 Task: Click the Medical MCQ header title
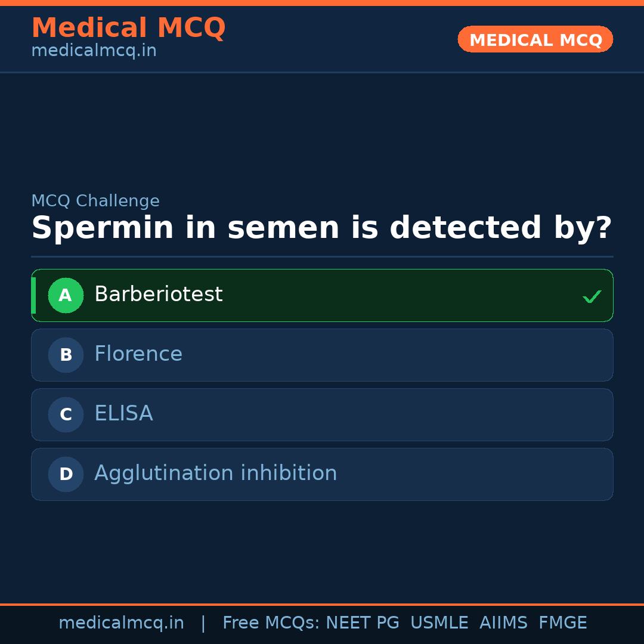(128, 27)
